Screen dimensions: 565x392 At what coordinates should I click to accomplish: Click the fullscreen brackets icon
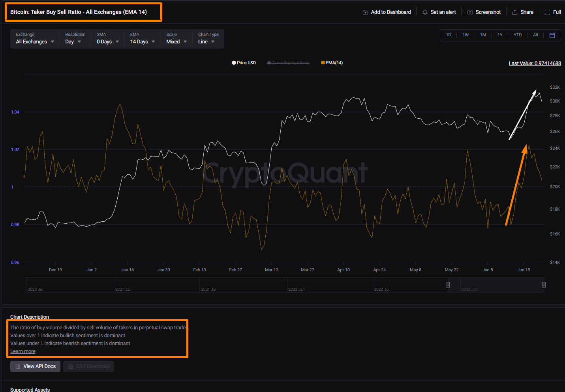(x=547, y=12)
